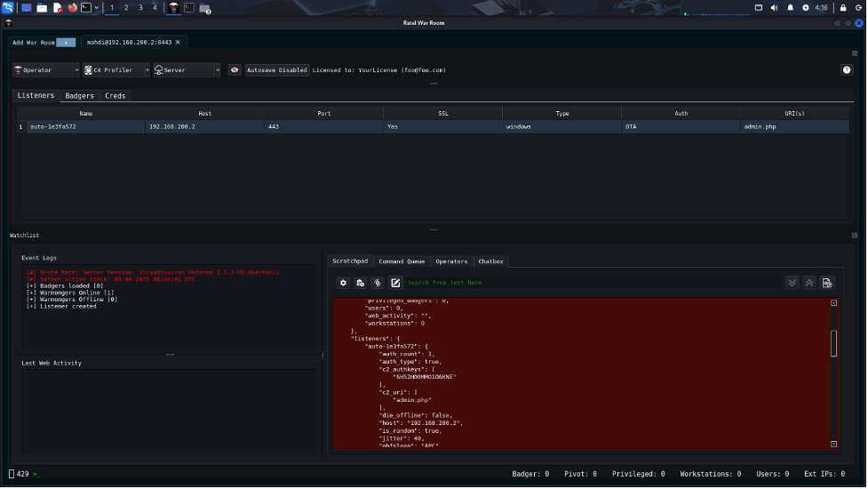The height and width of the screenshot is (489, 868).
Task: Click the desktop show icon in panel
Action: (x=26, y=8)
